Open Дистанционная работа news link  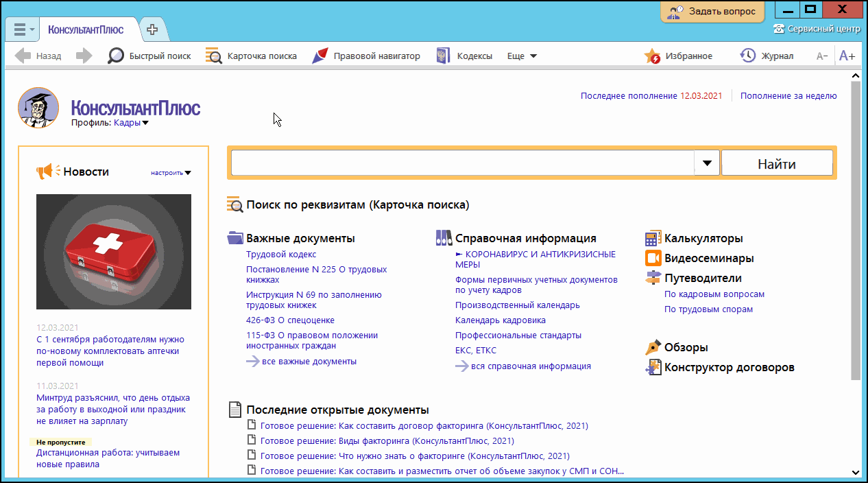pyautogui.click(x=108, y=459)
